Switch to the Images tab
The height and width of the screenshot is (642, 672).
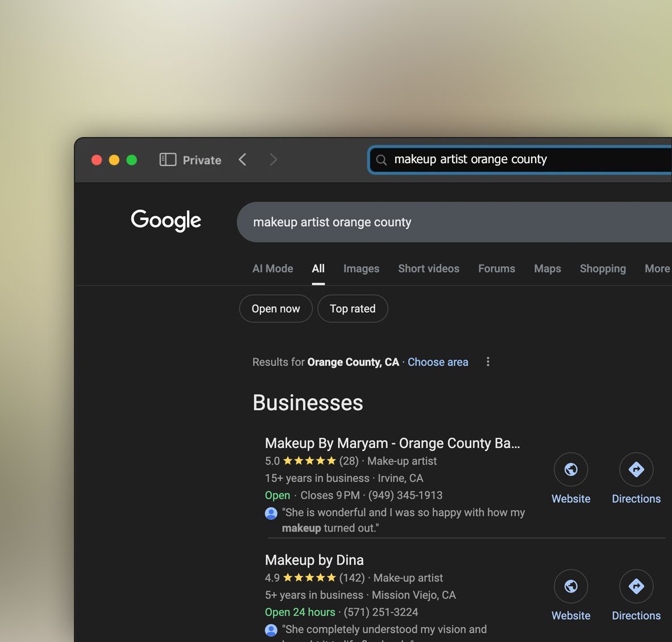click(x=361, y=268)
